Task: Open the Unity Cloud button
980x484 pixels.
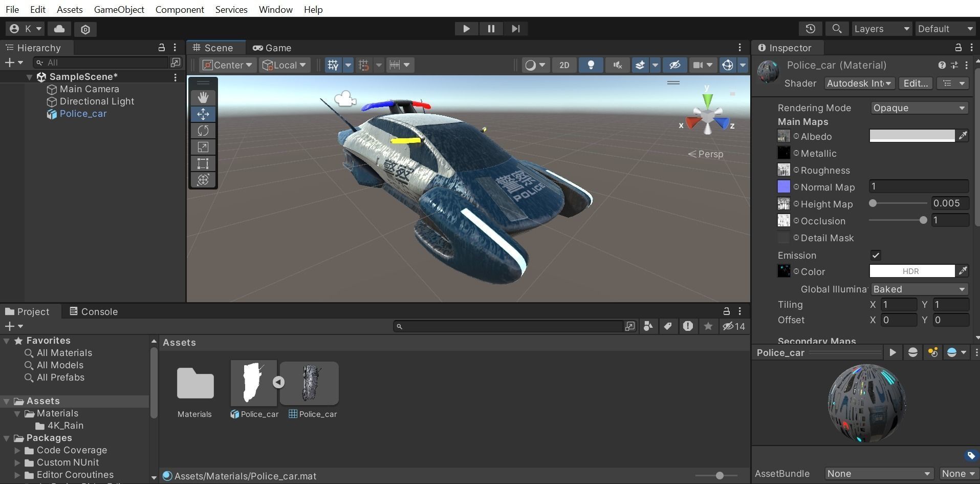Action: [x=59, y=29]
